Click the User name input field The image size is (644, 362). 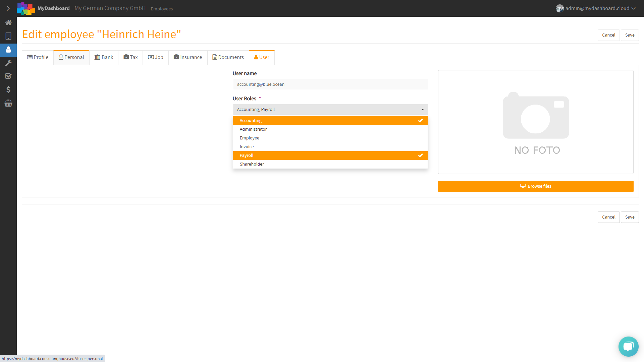point(330,84)
